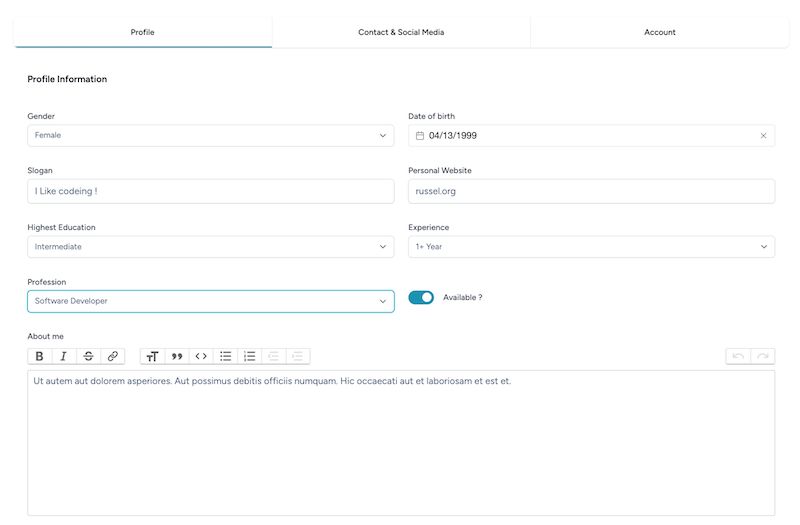This screenshot has width=800, height=525.
Task: Switch to Contact & Social Media tab
Action: (401, 32)
